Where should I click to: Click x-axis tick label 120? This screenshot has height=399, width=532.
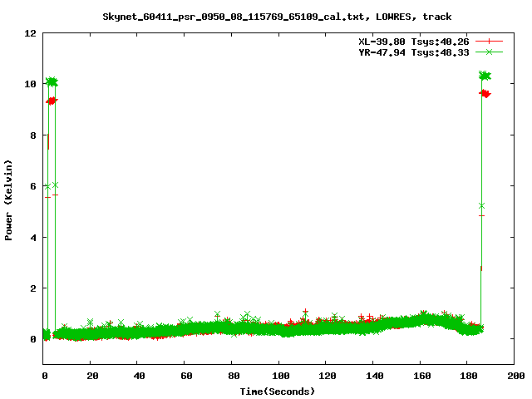point(328,376)
